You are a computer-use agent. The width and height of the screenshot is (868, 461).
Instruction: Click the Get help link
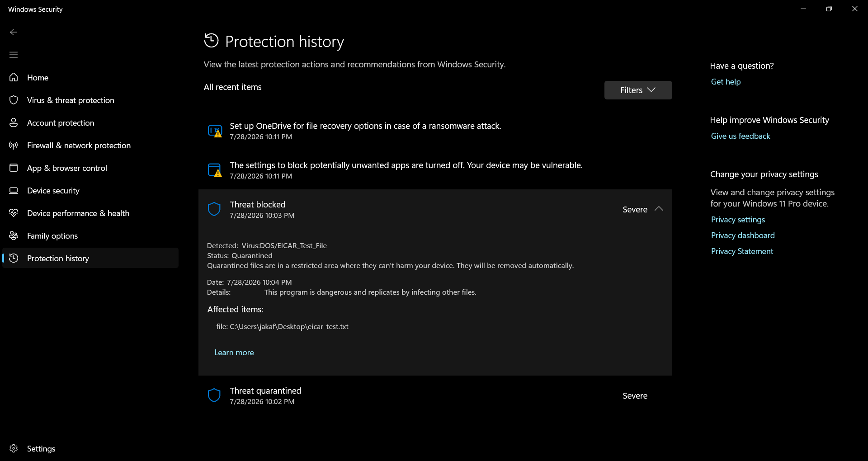coord(726,82)
